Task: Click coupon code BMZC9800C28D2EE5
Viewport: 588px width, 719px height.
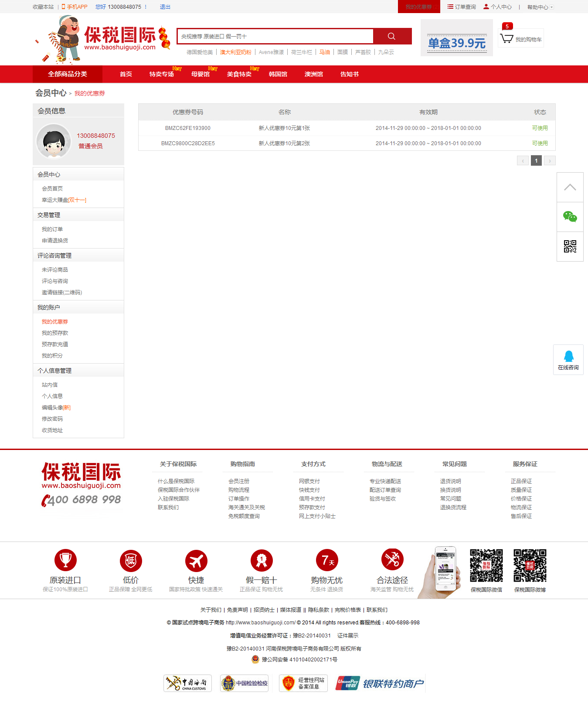Action: pos(188,143)
